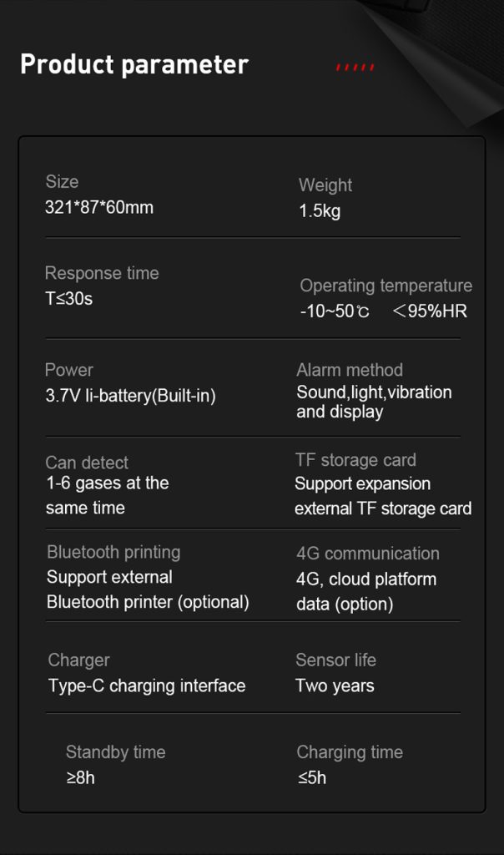
Task: Select the Operating temperature label
Action: (x=386, y=286)
